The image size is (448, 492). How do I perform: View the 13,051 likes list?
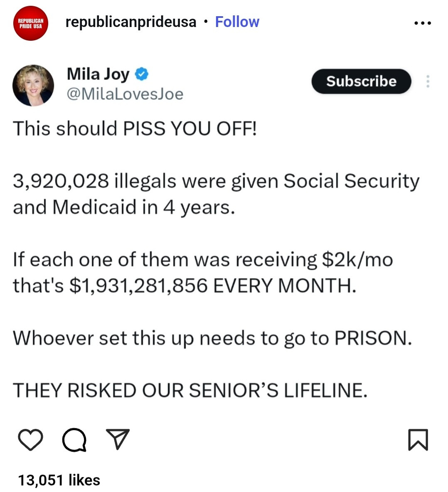click(x=59, y=480)
